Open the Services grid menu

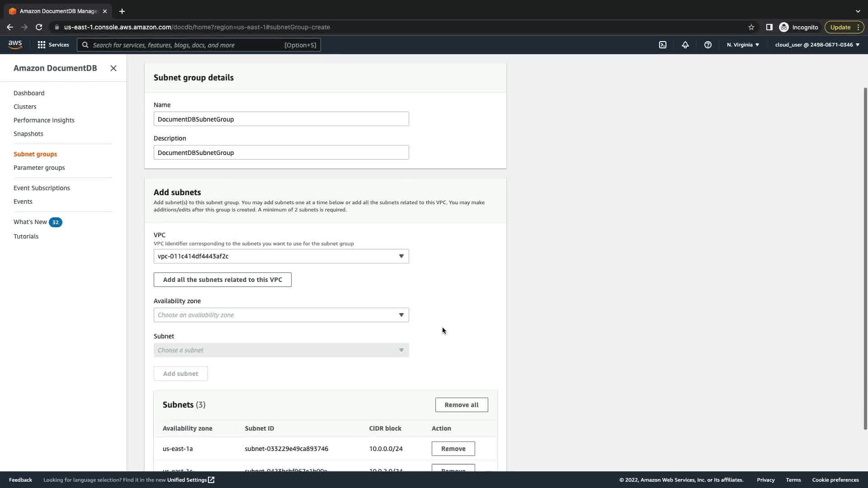(53, 45)
